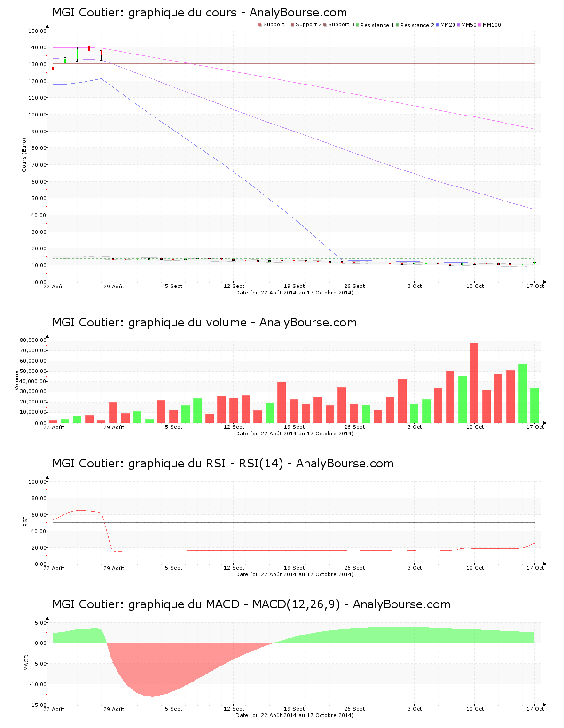Click the tallest red volume bar near 10 Oct
Image resolution: width=564 pixels, height=728 pixels.
click(x=474, y=383)
